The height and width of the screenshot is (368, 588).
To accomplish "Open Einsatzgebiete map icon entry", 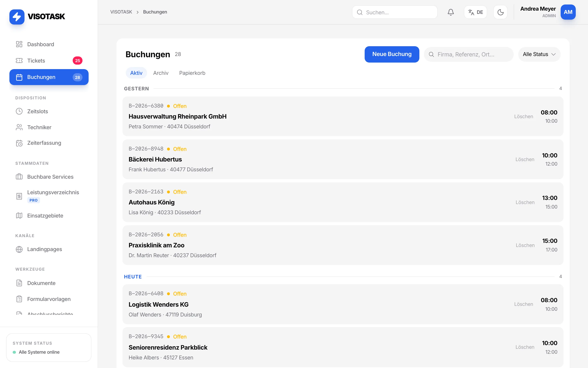I will click(49, 216).
